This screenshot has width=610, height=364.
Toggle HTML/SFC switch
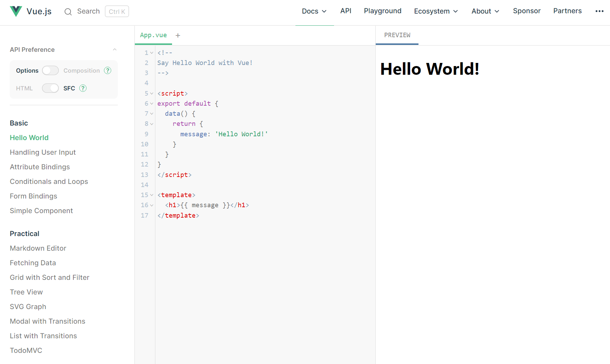pyautogui.click(x=50, y=88)
